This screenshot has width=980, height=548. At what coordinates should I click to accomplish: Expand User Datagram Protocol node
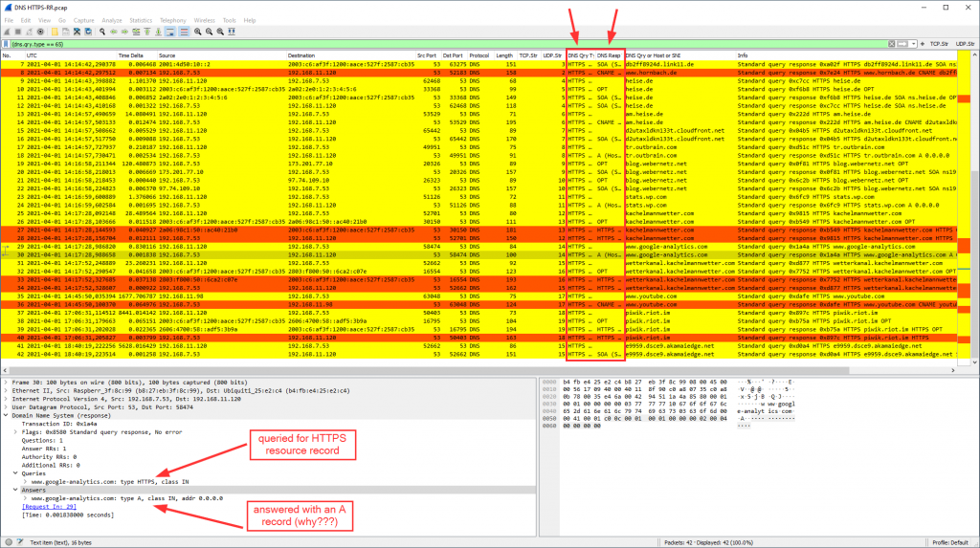(7, 407)
